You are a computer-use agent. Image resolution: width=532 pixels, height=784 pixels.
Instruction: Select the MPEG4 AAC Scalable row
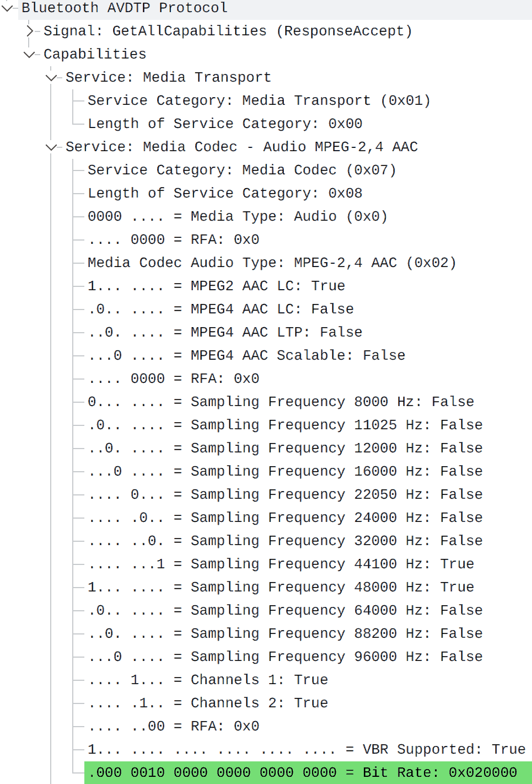tap(245, 355)
